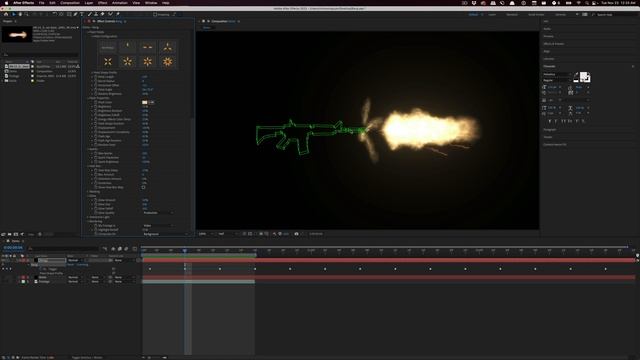Take a snapshot with viewer camera icon
Viewport: 640px width, 360px height.
click(x=296, y=234)
